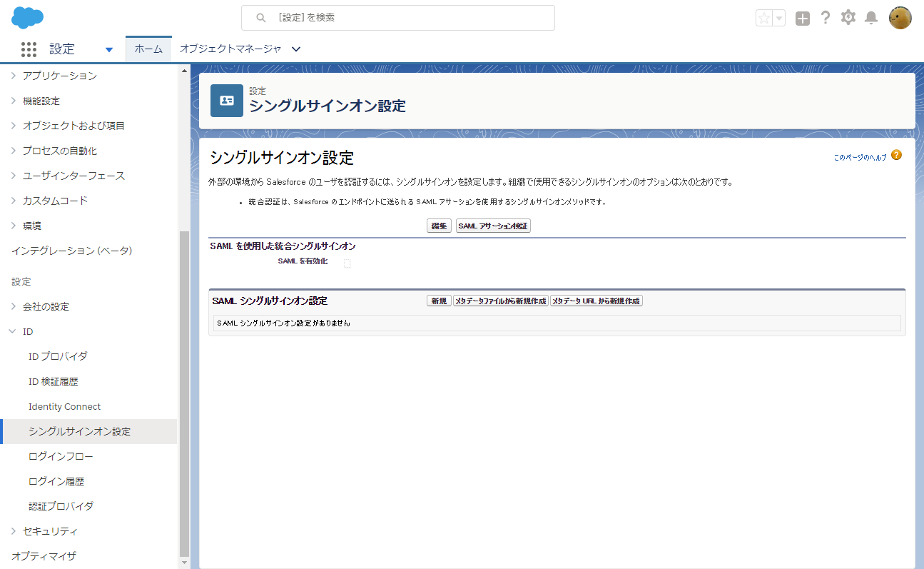Click the global actions plus icon
924x569 pixels.
click(803, 19)
